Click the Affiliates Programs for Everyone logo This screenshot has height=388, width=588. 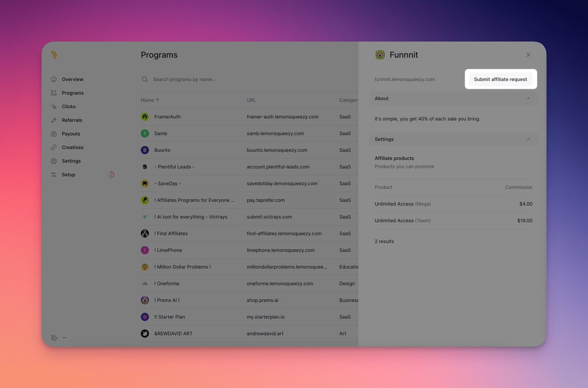coord(145,200)
